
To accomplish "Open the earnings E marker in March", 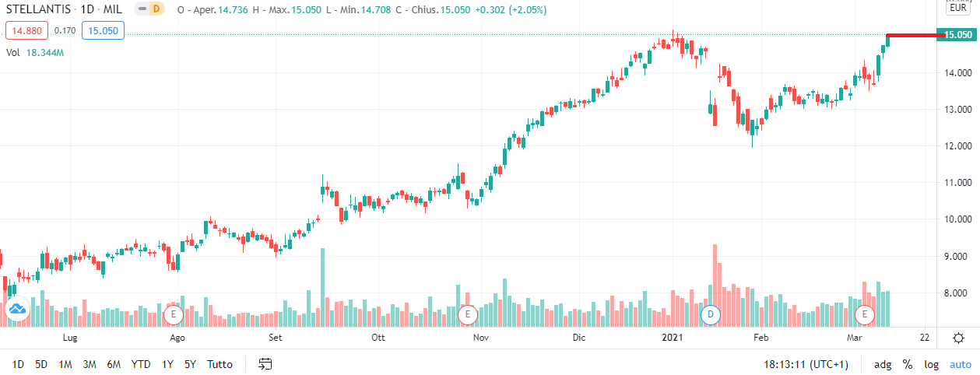I will [864, 315].
